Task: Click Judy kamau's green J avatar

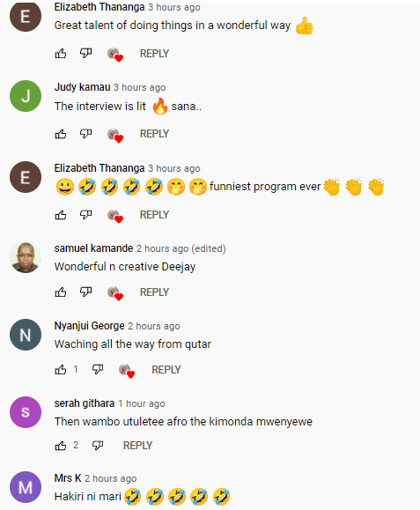Action: [x=26, y=96]
